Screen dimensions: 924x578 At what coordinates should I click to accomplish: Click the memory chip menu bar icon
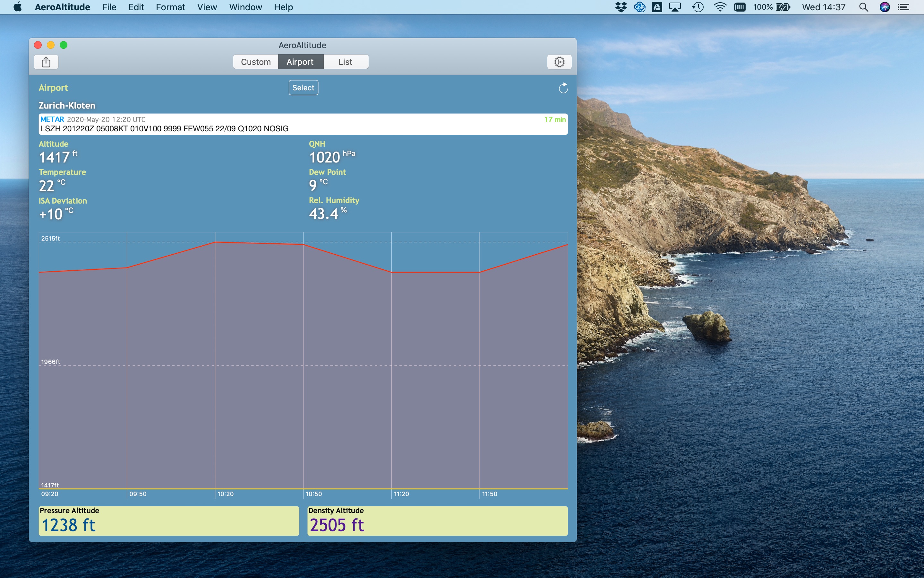pyautogui.click(x=740, y=7)
